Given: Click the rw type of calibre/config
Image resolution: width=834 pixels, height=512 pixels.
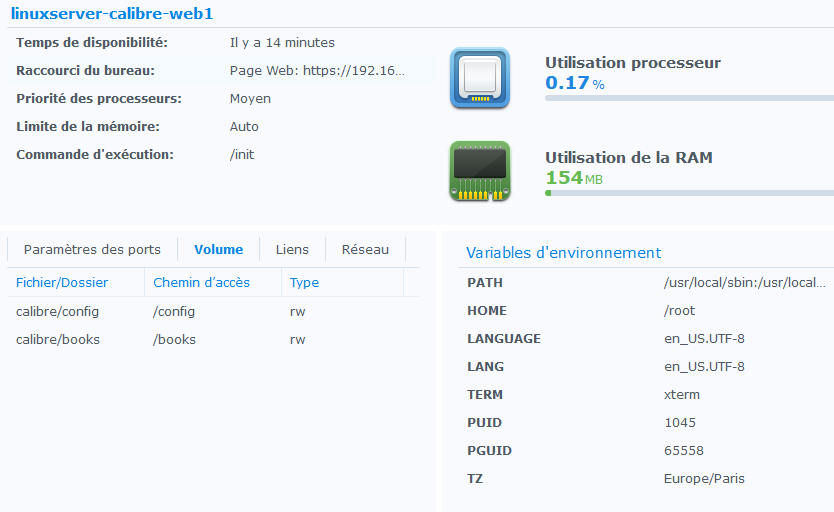Looking at the screenshot, I should (297, 312).
